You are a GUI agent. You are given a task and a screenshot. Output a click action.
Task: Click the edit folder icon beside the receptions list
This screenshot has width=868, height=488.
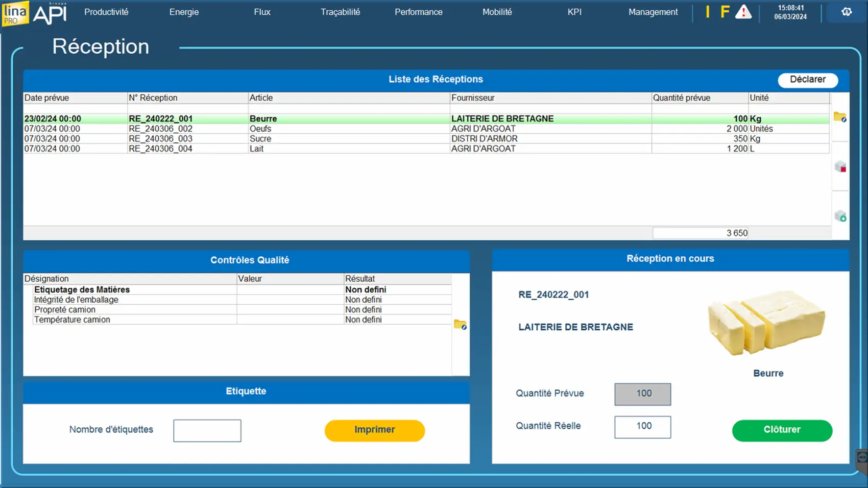pyautogui.click(x=840, y=117)
